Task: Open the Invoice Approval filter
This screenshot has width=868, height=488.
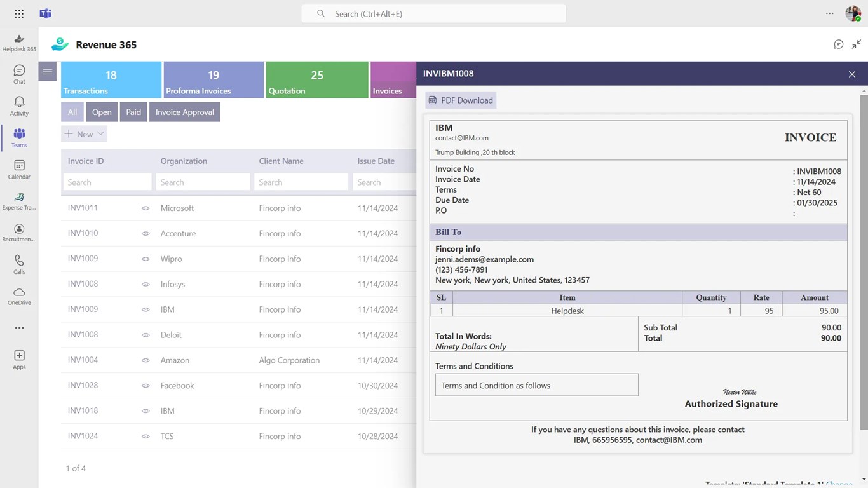Action: [185, 112]
